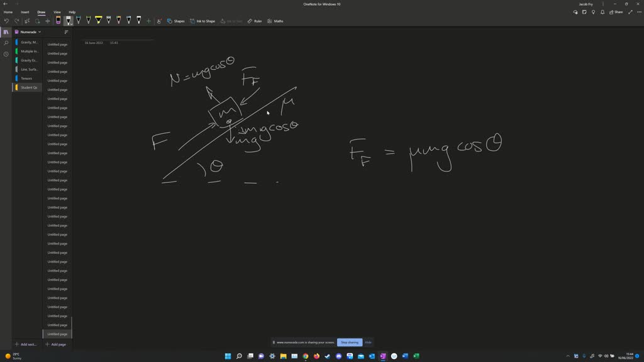Toggle the notebooks sidebar
This screenshot has height=362, width=644.
coord(5,31)
